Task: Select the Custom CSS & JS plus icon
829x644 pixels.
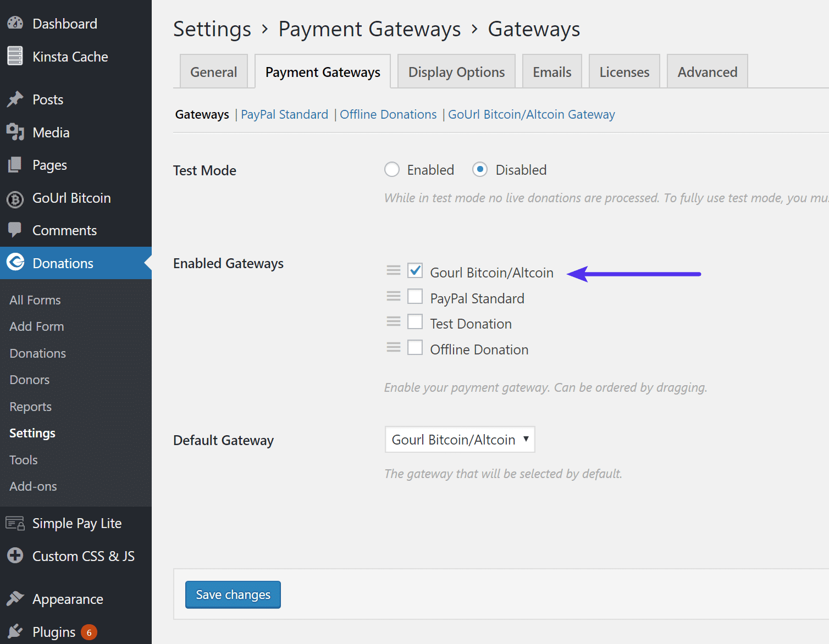Action: tap(14, 556)
